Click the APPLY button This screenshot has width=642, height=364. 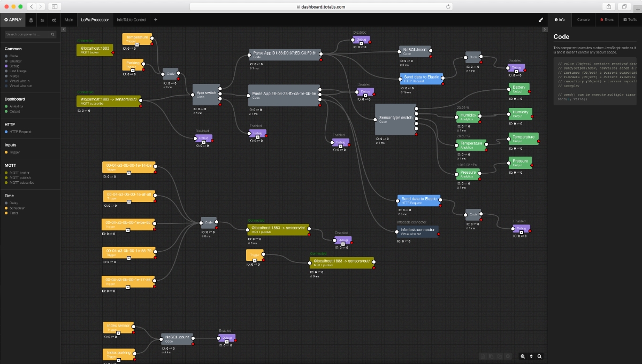(13, 20)
